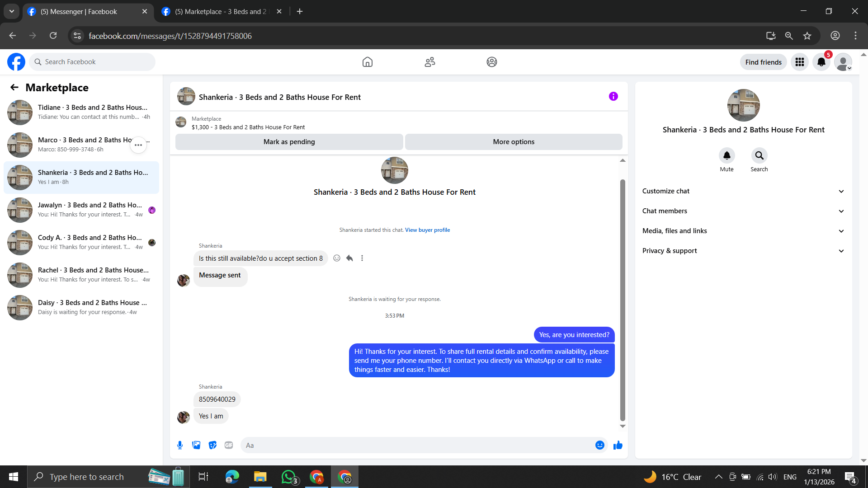868x488 pixels.
Task: Mute this conversation with bell icon
Action: tap(726, 155)
